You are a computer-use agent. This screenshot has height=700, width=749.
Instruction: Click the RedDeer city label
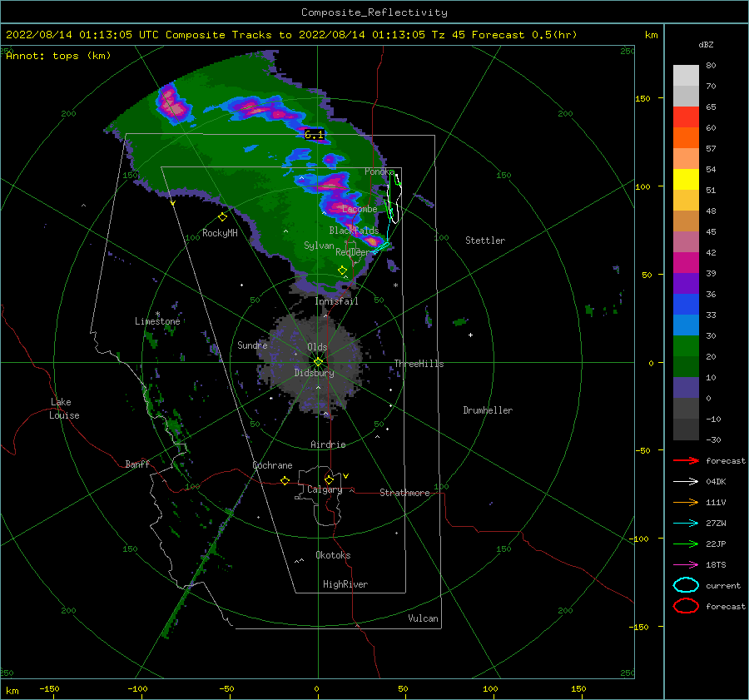[352, 252]
